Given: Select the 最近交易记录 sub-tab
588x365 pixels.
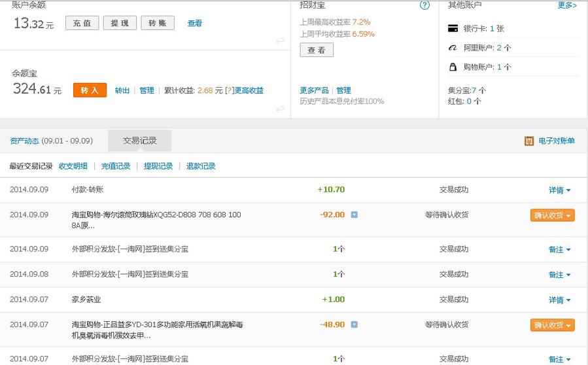Looking at the screenshot, I should coord(31,165).
